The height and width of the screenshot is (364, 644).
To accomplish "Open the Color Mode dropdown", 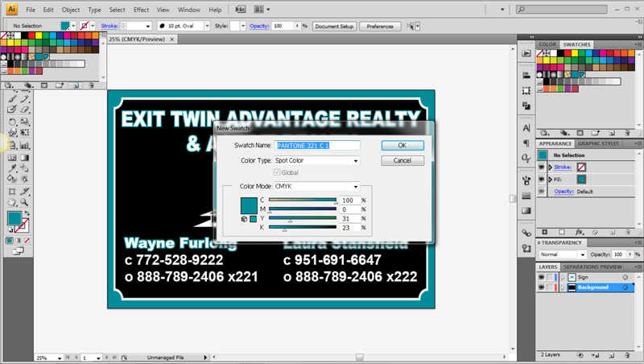I will pos(316,187).
